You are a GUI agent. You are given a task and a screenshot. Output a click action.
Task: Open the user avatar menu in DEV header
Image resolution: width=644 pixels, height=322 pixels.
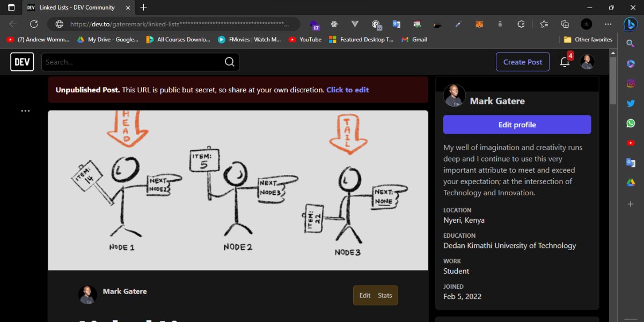point(587,62)
